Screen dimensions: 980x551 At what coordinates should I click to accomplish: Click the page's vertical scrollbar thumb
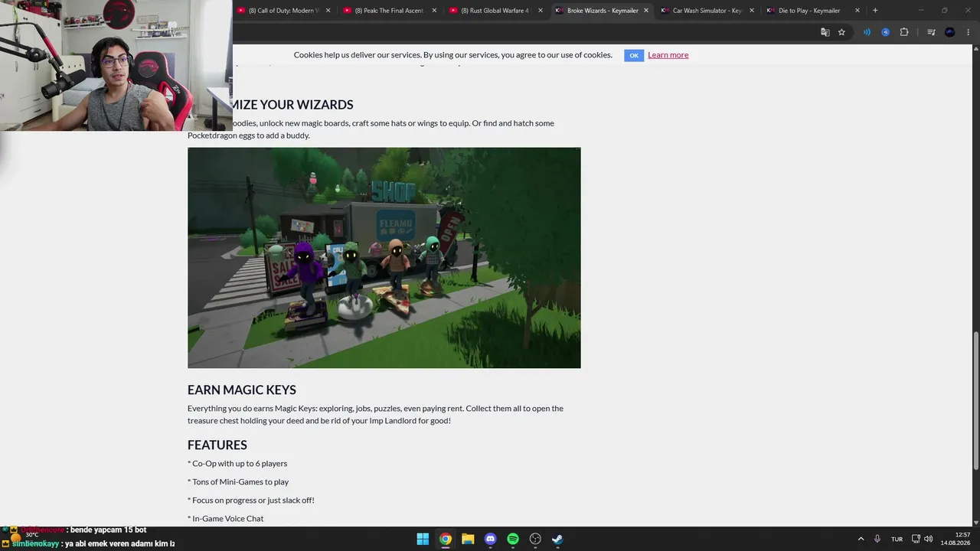(975, 400)
